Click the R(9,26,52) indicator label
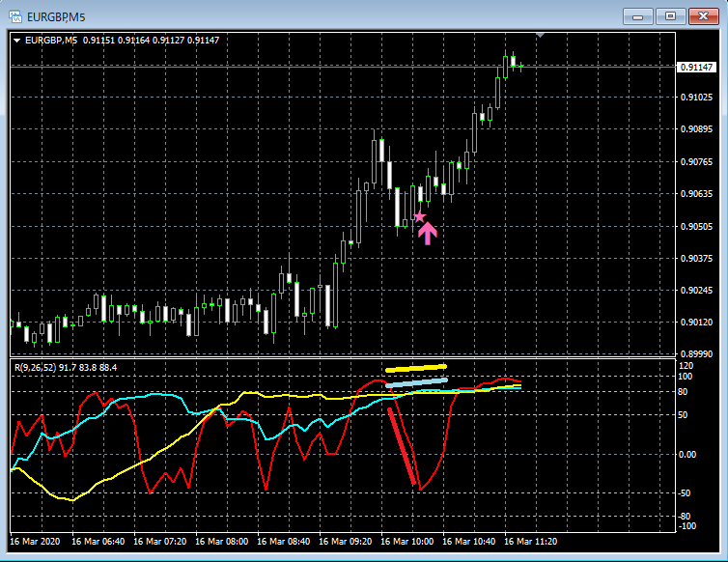Viewport: 728px width, 562px height. click(x=36, y=367)
